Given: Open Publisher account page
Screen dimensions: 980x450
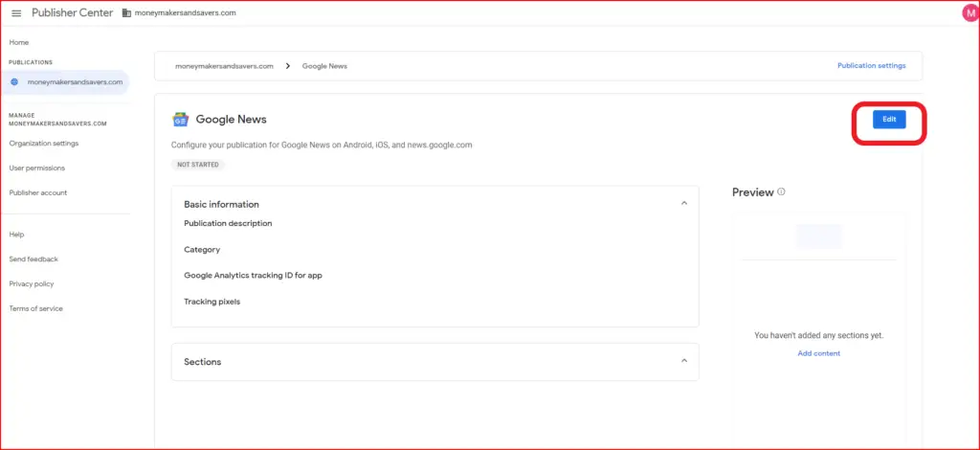Looking at the screenshot, I should (x=38, y=192).
